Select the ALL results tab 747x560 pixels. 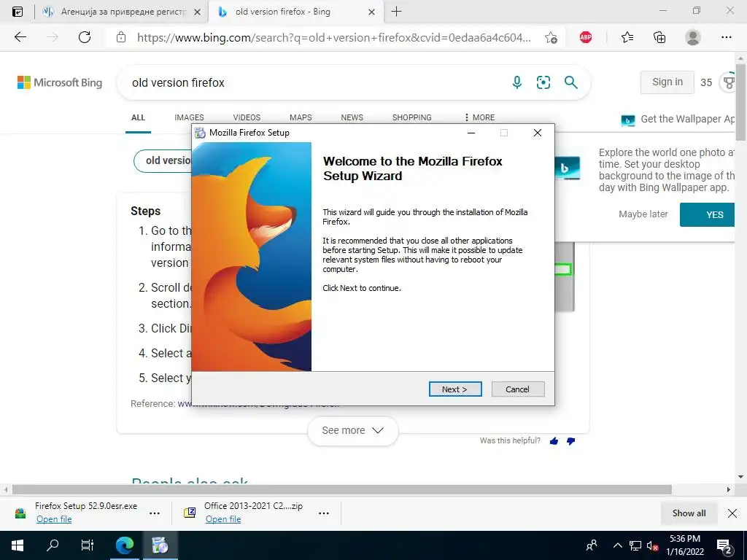point(138,117)
